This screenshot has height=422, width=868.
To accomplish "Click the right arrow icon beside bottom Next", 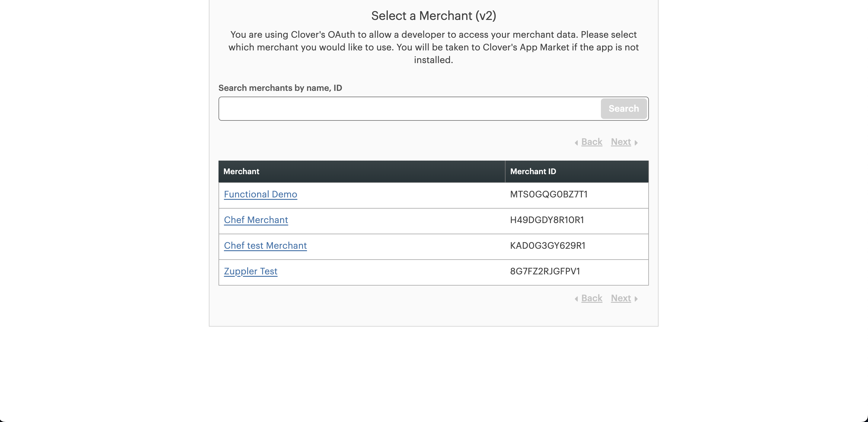I will click(636, 299).
